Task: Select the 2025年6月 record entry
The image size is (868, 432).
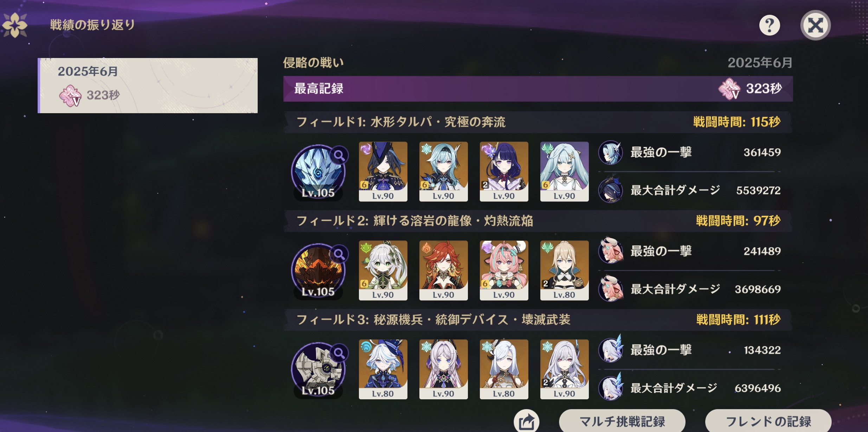Action: point(148,85)
